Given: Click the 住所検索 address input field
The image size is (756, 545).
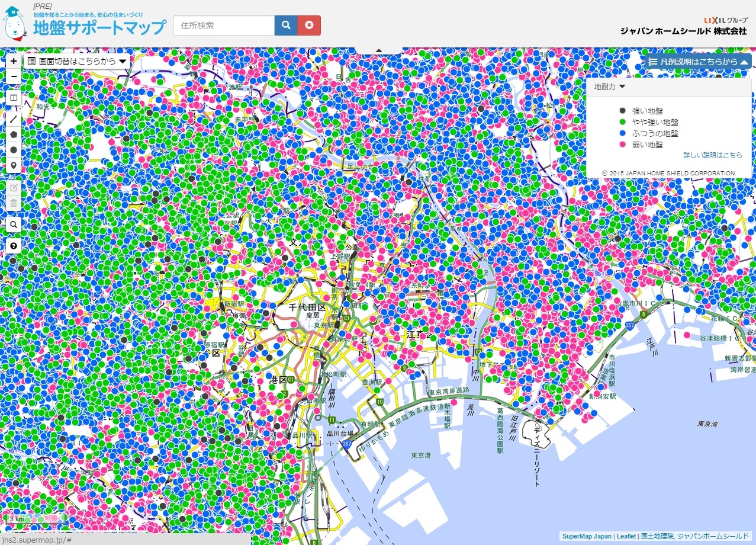Looking at the screenshot, I should click(x=224, y=25).
